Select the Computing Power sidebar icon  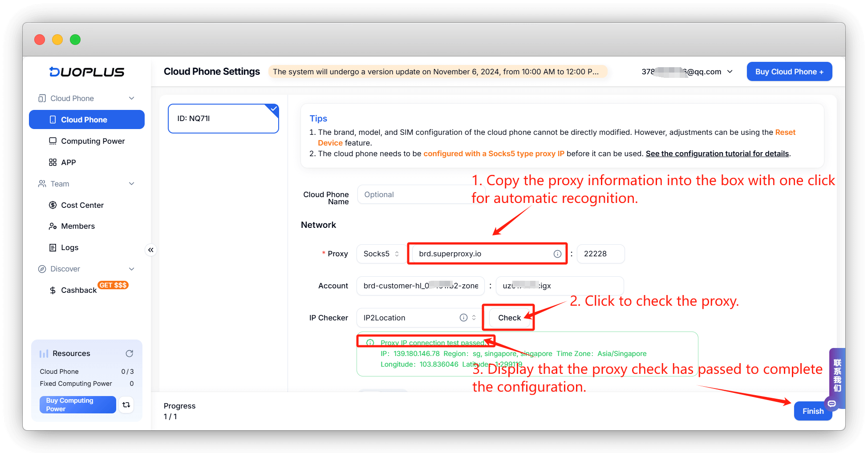tap(53, 141)
